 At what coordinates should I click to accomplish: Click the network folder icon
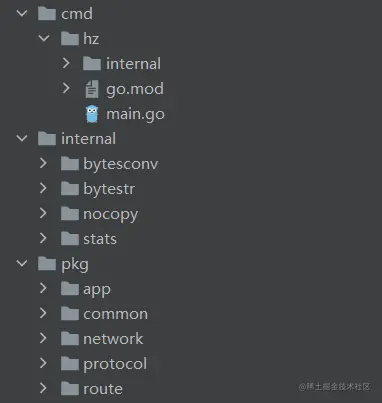coord(70,339)
